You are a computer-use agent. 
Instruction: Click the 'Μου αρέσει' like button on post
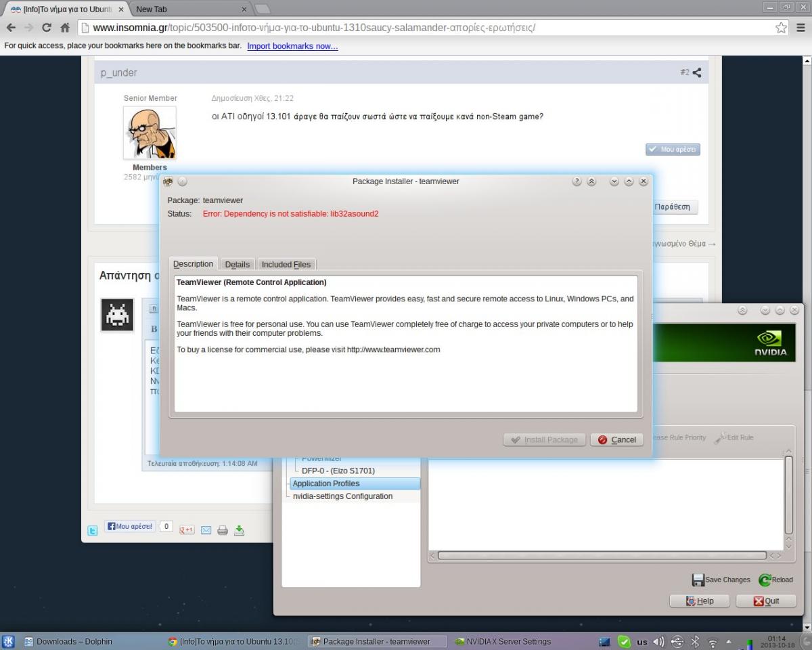(x=673, y=149)
